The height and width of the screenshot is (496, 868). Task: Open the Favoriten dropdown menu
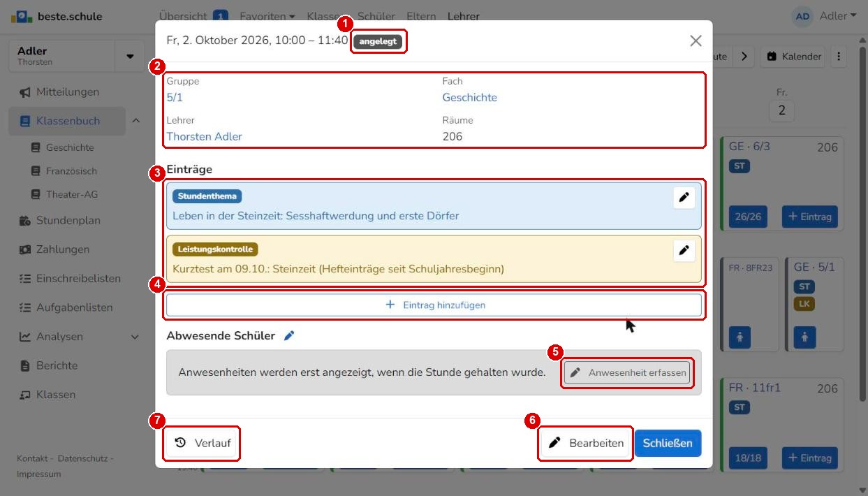coord(267,16)
